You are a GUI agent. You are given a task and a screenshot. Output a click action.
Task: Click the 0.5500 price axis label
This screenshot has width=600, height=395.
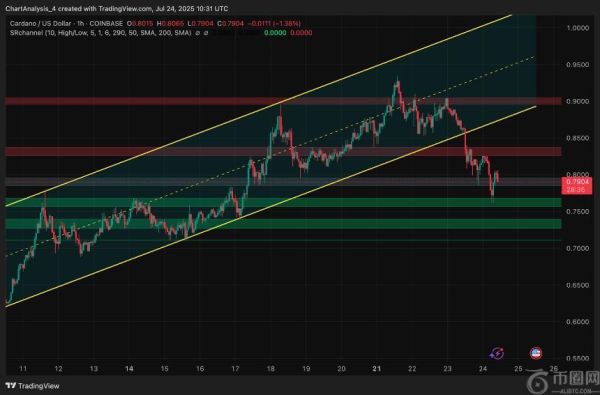click(x=577, y=358)
